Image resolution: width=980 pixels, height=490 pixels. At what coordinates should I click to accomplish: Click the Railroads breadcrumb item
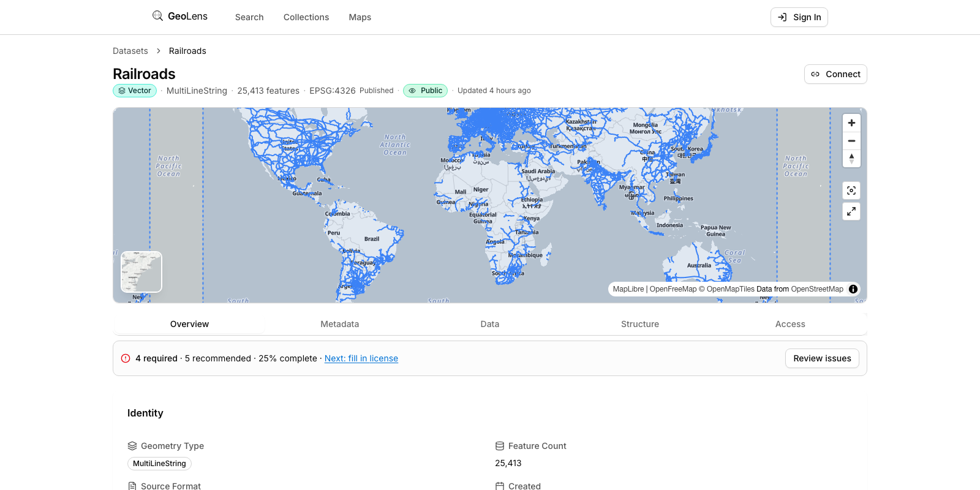point(187,51)
